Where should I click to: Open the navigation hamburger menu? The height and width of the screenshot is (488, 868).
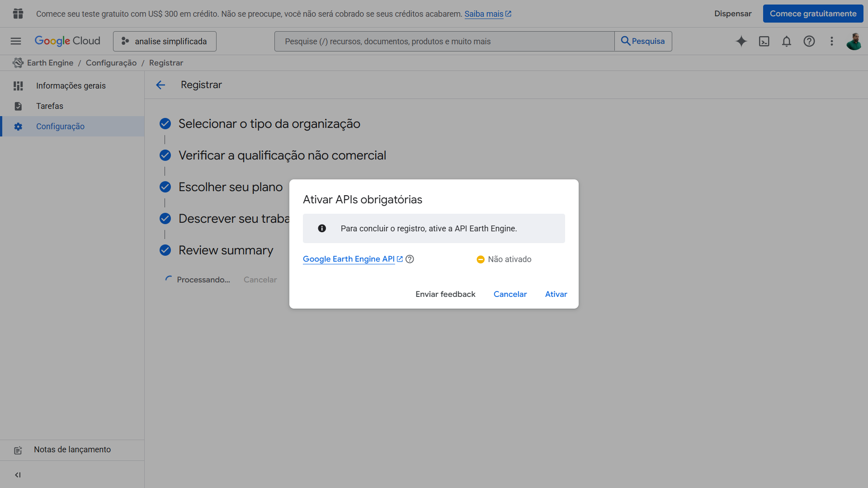pyautogui.click(x=15, y=41)
